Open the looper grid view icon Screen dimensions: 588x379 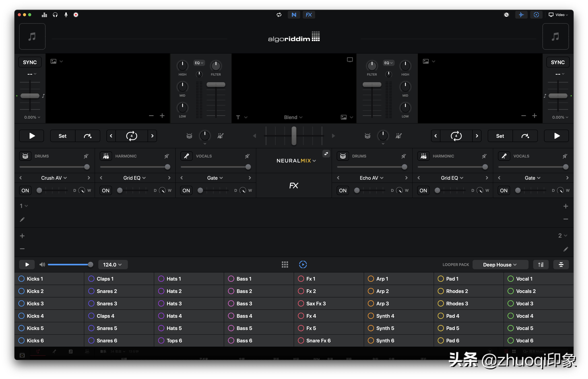pyautogui.click(x=285, y=265)
